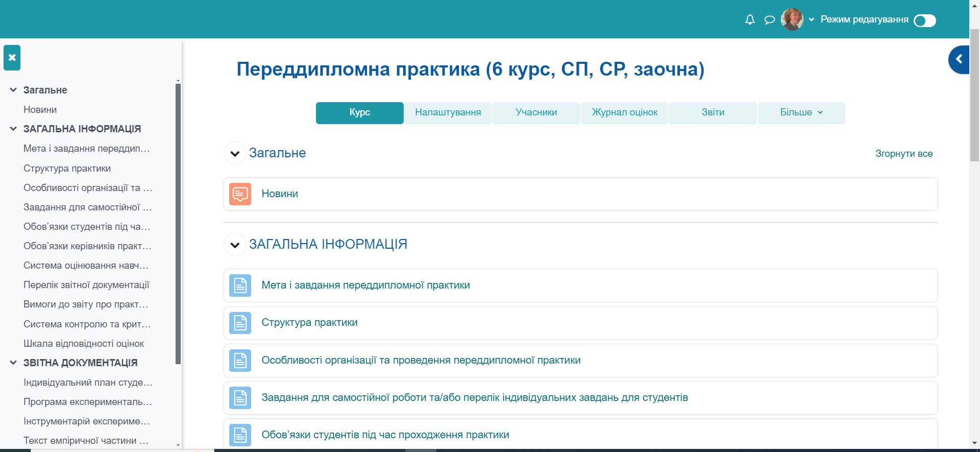The height and width of the screenshot is (452, 980).
Task: Select Інструментарій експериме… in sidebar
Action: (87, 421)
